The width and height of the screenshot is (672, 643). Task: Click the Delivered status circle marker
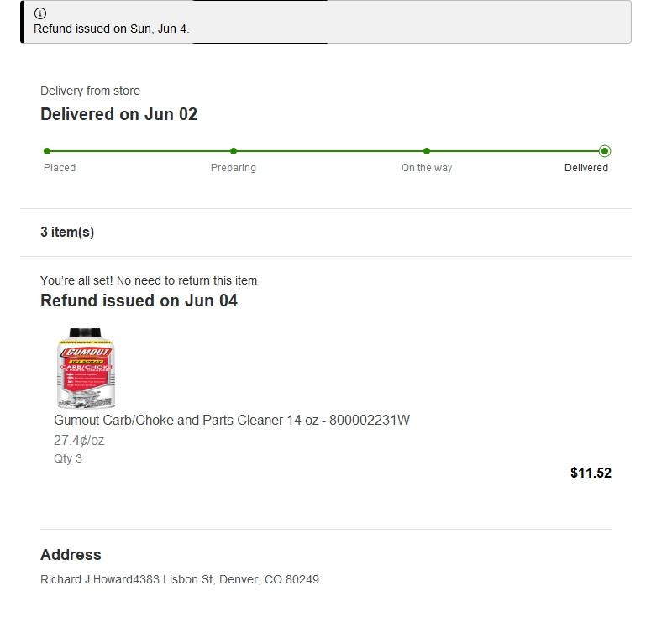click(605, 151)
